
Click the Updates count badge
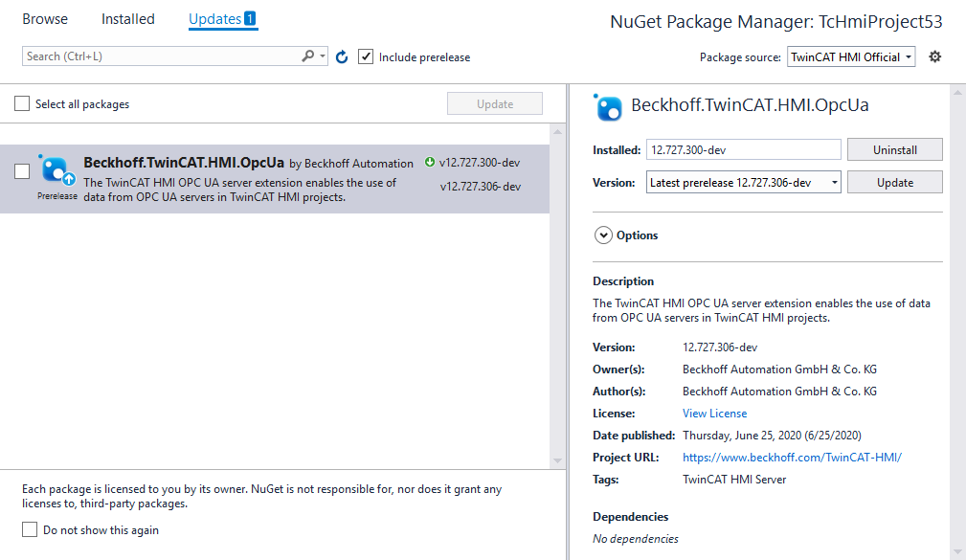250,18
